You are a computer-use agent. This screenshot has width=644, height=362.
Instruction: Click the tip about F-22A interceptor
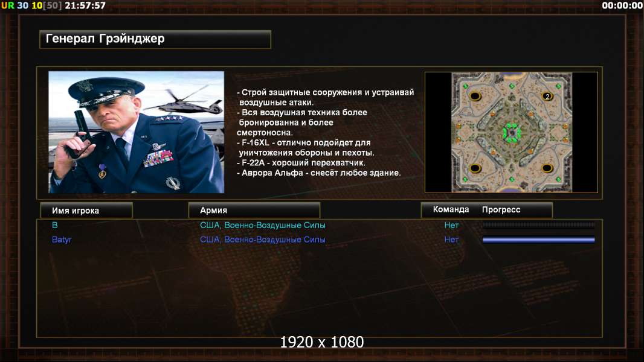coord(301,163)
